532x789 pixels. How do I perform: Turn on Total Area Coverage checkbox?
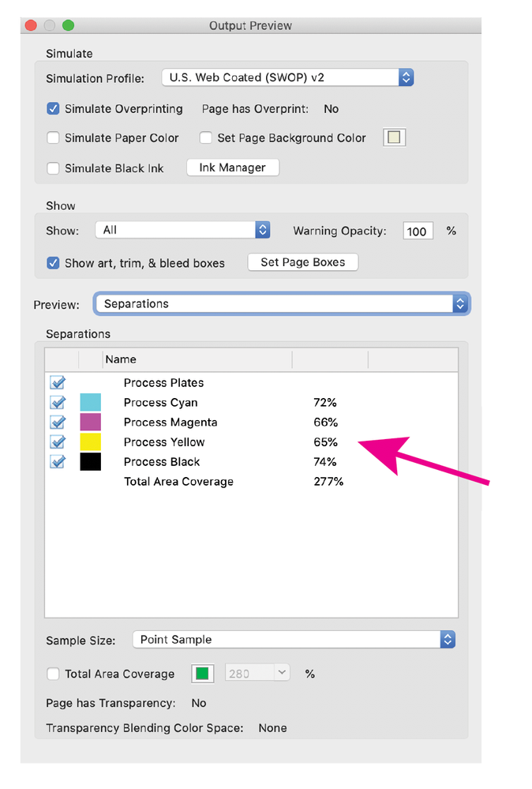click(54, 674)
